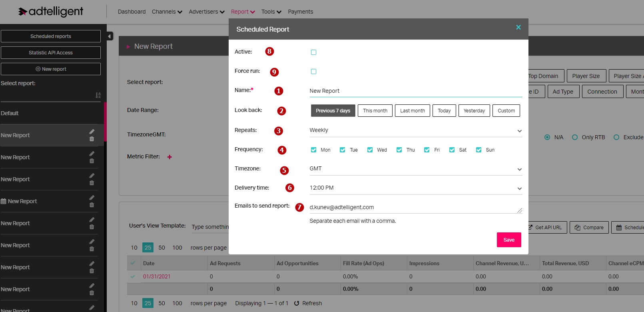Viewport: 644px width, 312px height.
Task: Edit the second New Report entry pencil
Action: (92, 154)
